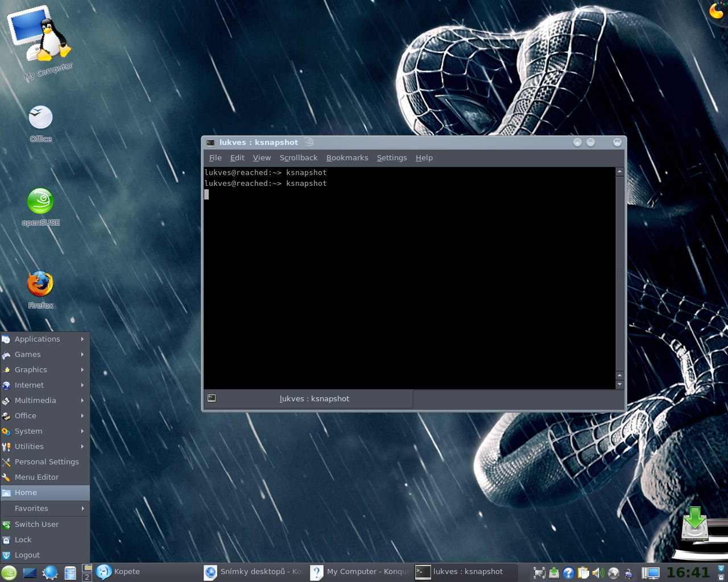The height and width of the screenshot is (582, 728).
Task: Open the Help menu in Konsole
Action: 424,158
